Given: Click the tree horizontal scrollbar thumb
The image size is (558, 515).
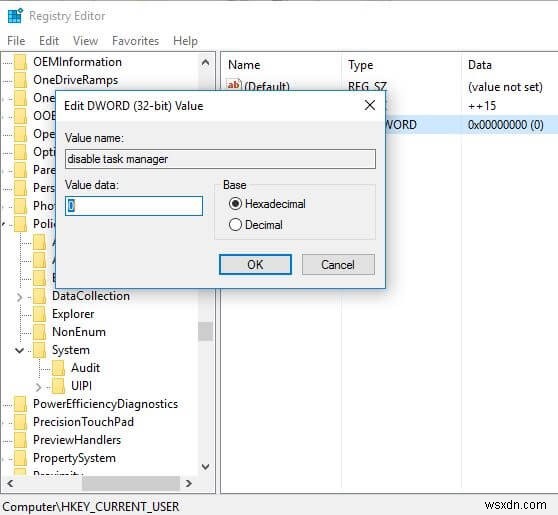Looking at the screenshot, I should pyautogui.click(x=131, y=483).
